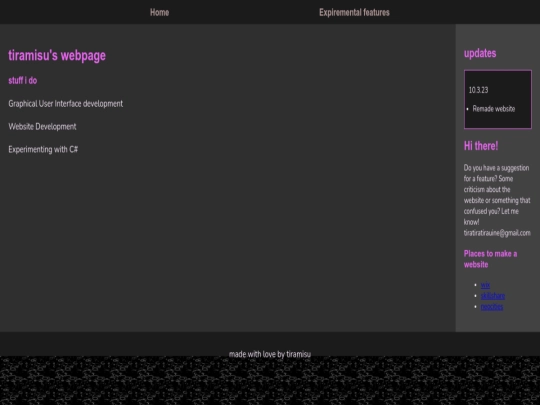Click the tiratiratirauine@gmail.com email address
The image size is (540, 405).
point(497,233)
